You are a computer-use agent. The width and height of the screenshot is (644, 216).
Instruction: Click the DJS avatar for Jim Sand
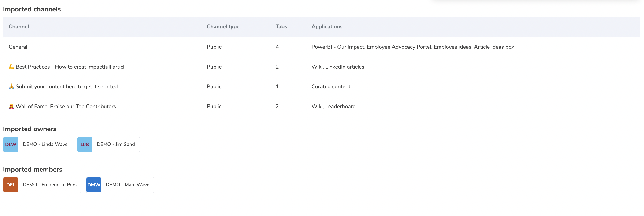(x=85, y=144)
